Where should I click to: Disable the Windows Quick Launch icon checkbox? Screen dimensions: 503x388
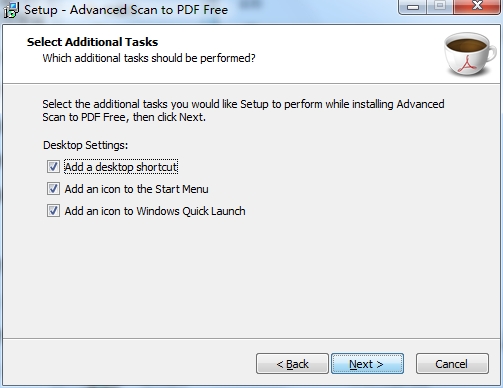[x=53, y=211]
